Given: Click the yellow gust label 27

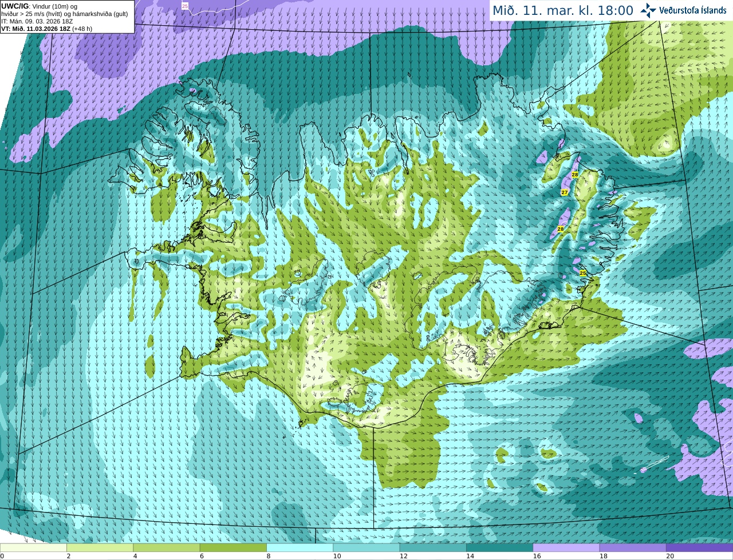Looking at the screenshot, I should (x=565, y=192).
